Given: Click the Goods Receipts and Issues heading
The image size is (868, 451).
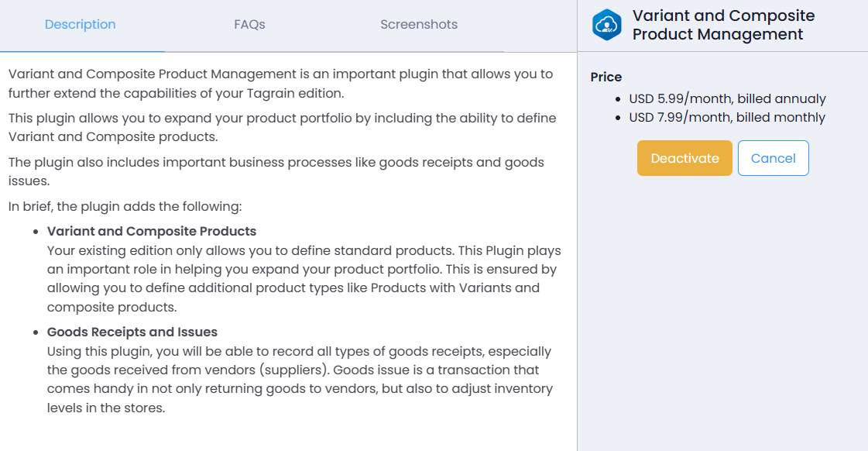Looking at the screenshot, I should [132, 332].
